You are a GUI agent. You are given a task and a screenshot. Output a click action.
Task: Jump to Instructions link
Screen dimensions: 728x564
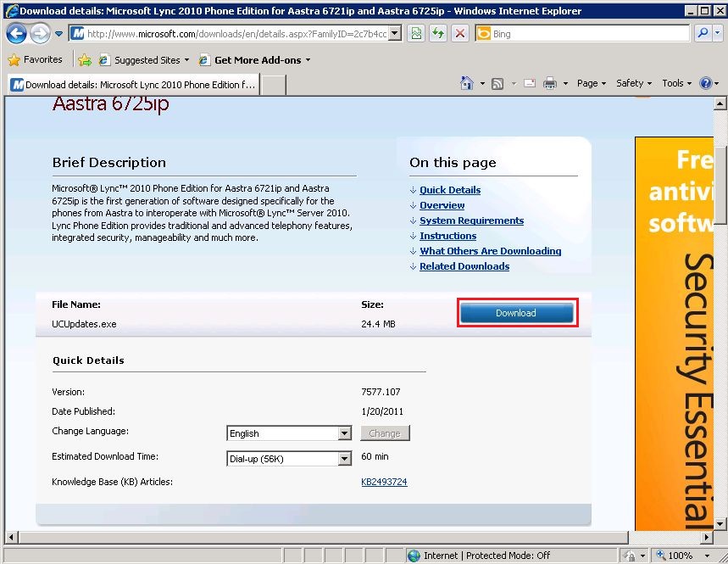[x=448, y=236]
